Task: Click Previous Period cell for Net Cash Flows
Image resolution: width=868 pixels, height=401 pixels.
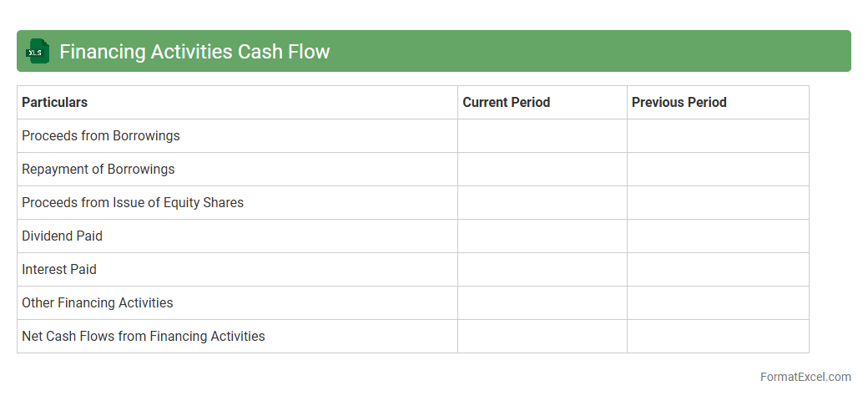Action: (718, 336)
